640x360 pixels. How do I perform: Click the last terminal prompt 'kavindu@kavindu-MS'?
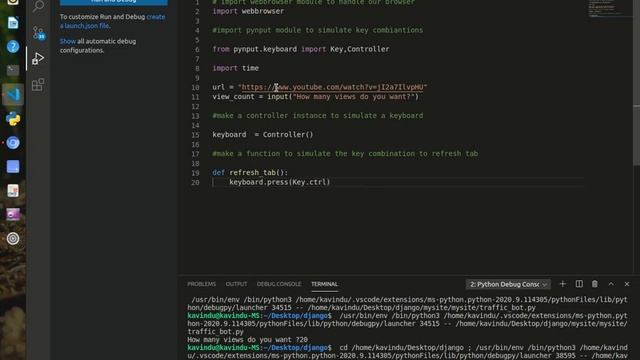223,348
